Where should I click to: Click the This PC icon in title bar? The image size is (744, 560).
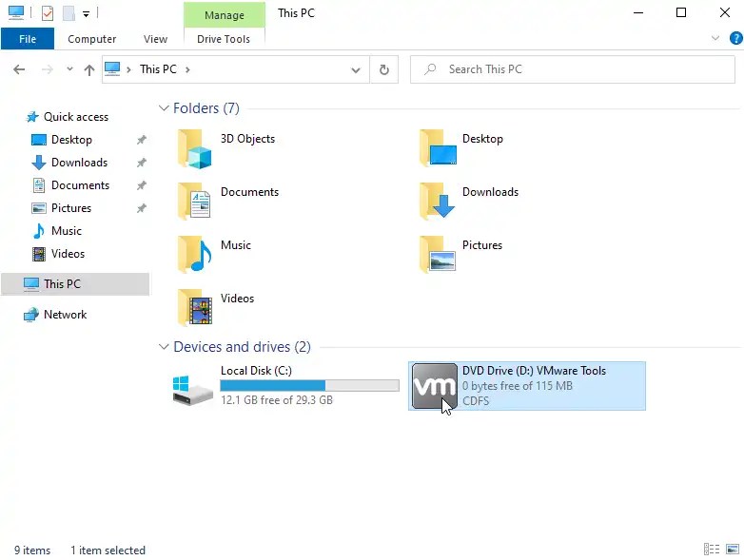[x=16, y=12]
